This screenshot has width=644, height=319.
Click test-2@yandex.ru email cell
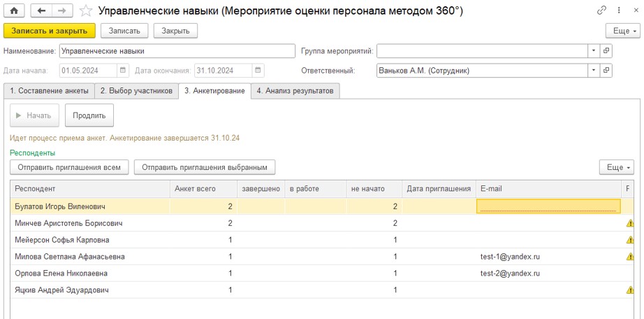pyautogui.click(x=548, y=274)
